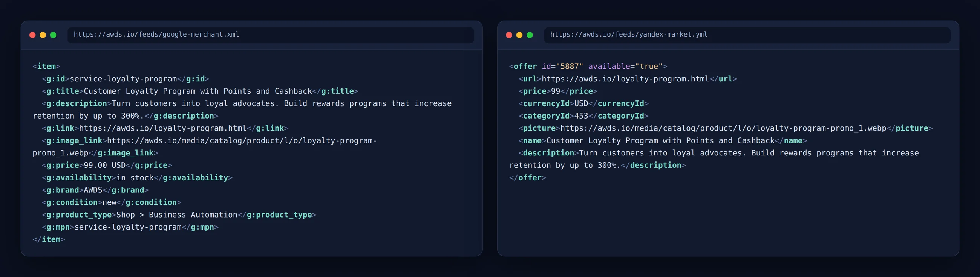Click the g:condition value new

pos(110,202)
